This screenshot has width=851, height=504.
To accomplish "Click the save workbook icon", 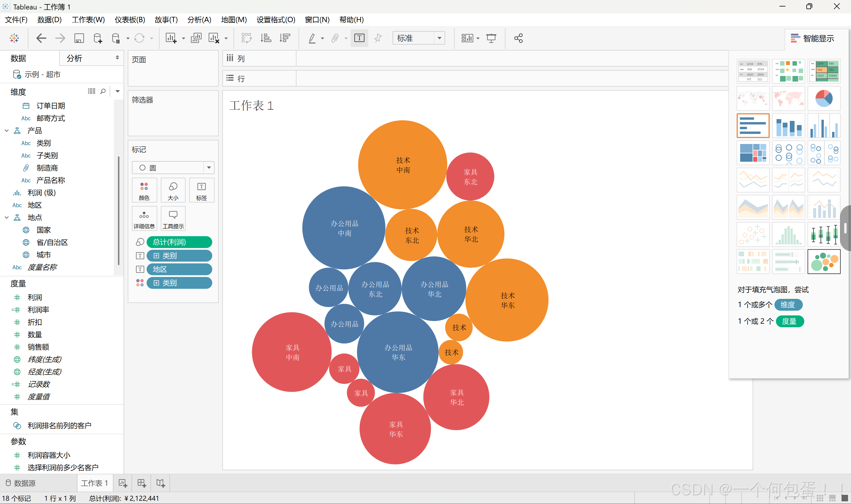I will pyautogui.click(x=79, y=38).
